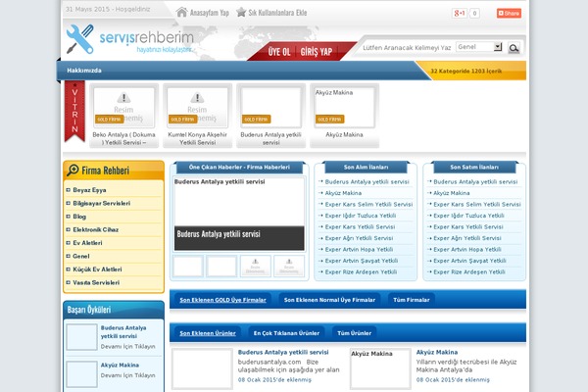Expand the Bilgisayar Servisleri category

point(101,203)
